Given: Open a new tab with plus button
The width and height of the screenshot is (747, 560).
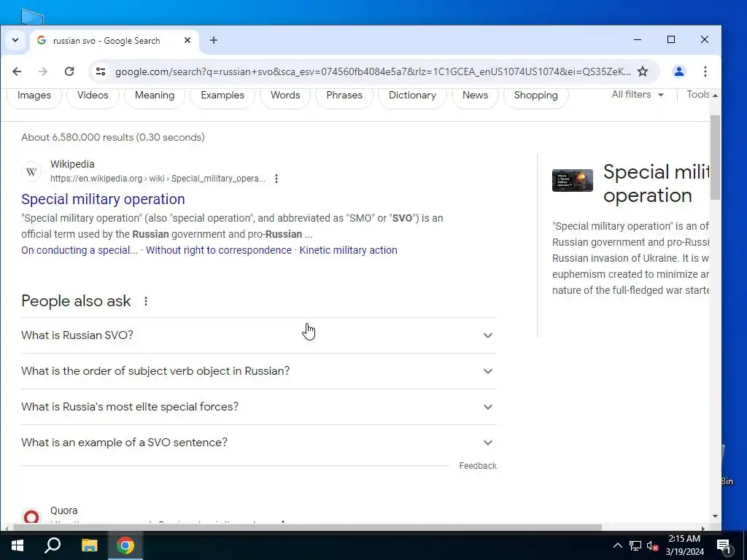Looking at the screenshot, I should (x=214, y=41).
